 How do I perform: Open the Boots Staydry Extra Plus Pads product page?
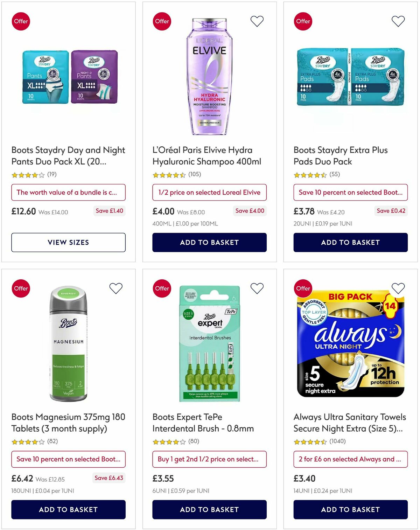(x=341, y=155)
